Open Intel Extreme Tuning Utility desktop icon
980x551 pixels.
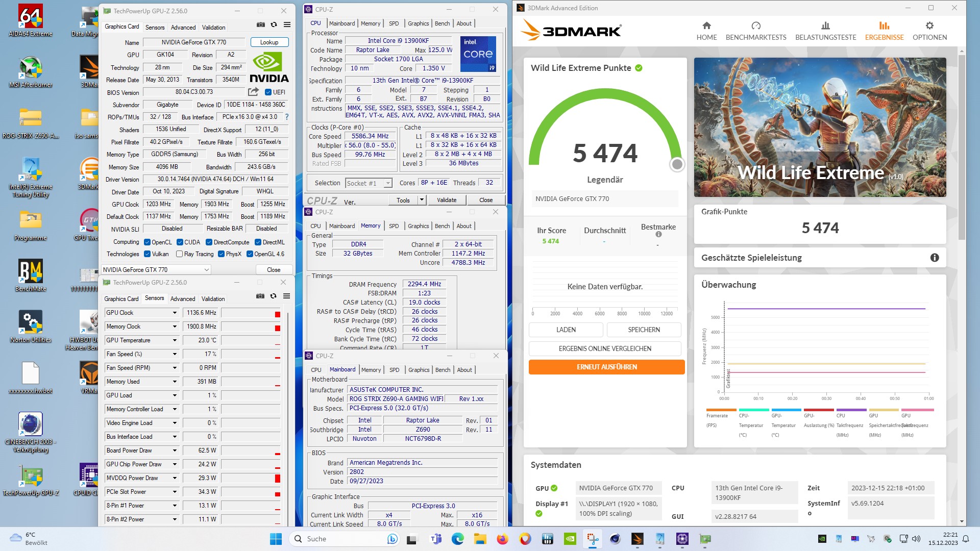[31, 177]
